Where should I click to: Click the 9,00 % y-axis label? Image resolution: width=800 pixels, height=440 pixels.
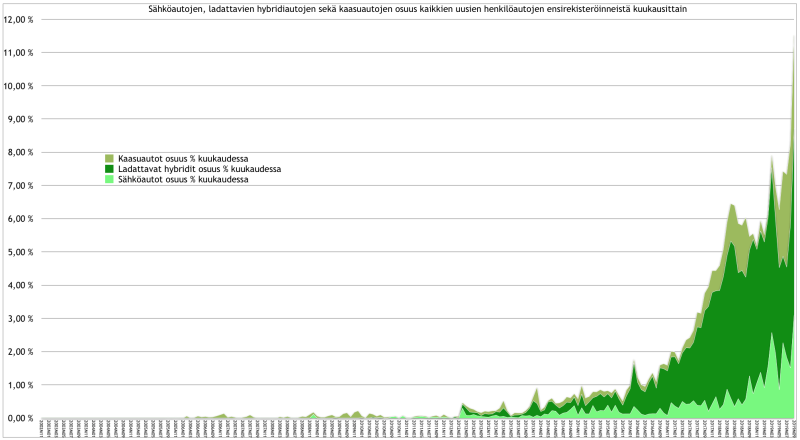tap(21, 119)
